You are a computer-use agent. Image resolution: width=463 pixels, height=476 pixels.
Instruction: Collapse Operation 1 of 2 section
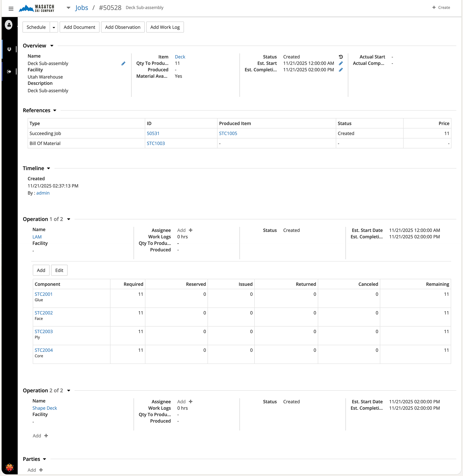click(x=68, y=219)
